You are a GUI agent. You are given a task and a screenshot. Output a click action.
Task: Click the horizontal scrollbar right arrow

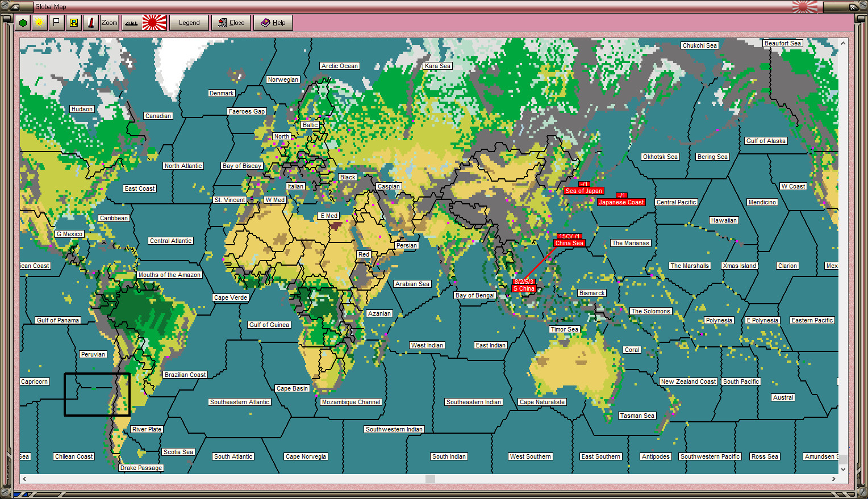[x=834, y=479]
